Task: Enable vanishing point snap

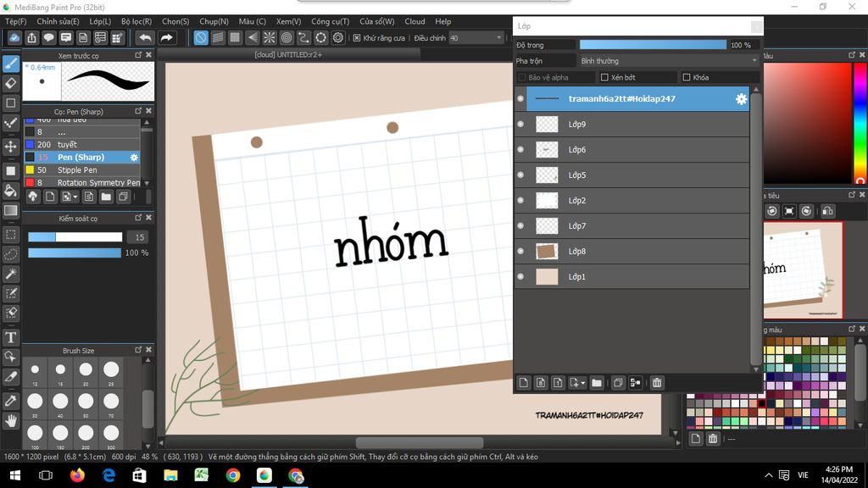Action: (253, 37)
